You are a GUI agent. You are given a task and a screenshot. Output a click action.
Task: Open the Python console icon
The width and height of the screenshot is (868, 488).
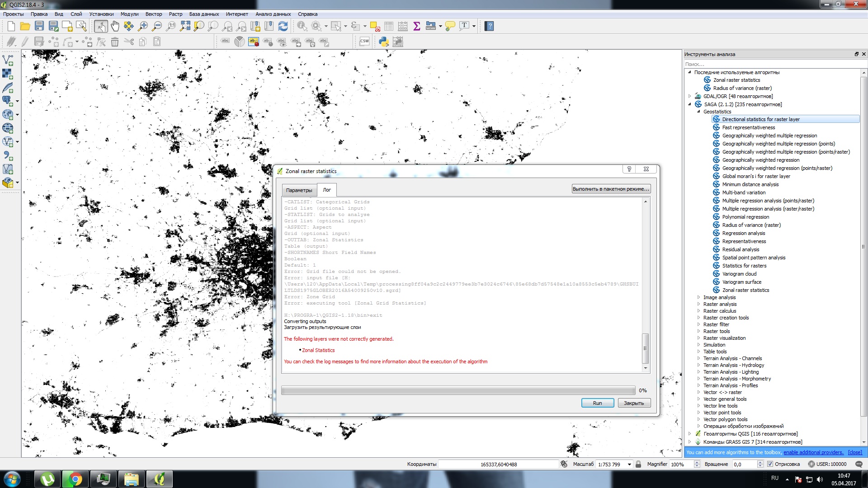[384, 42]
